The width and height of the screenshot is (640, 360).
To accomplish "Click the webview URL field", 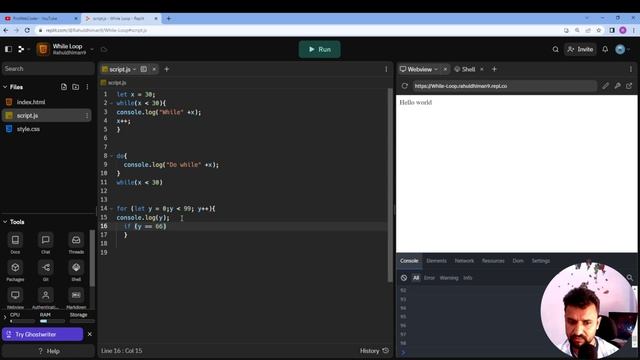I will (x=504, y=86).
